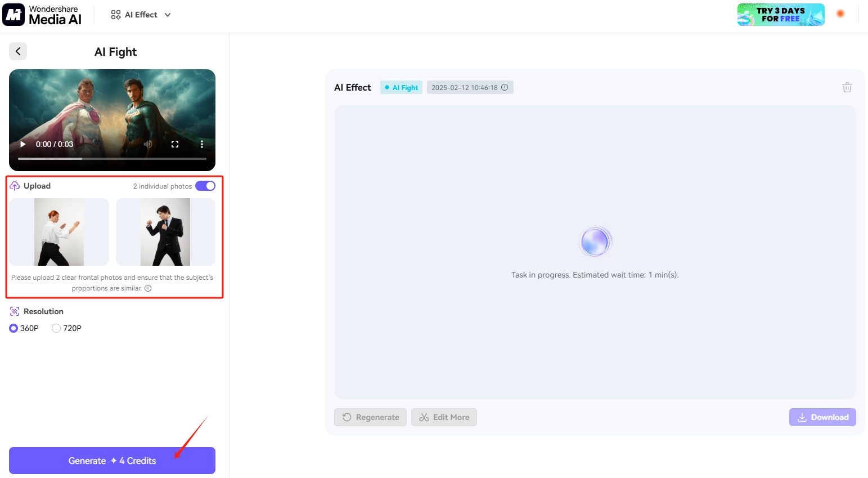Click the Download button
This screenshot has height=478, width=868.
click(x=822, y=417)
